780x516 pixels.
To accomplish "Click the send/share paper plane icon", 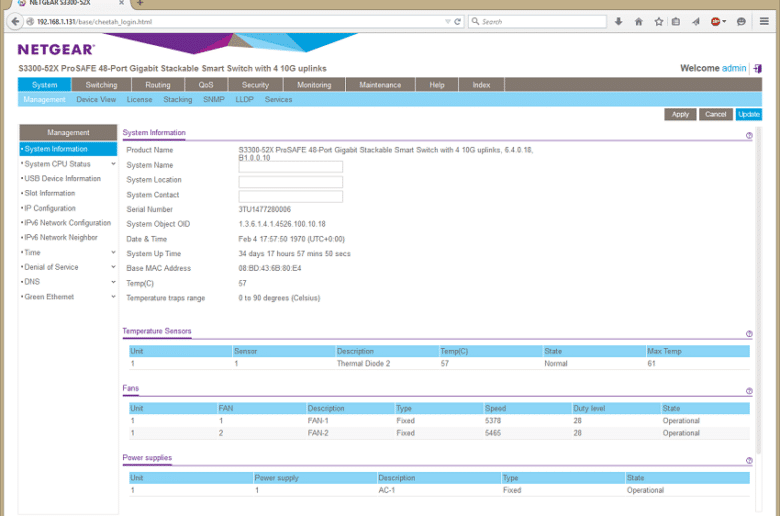I will pos(695,21).
